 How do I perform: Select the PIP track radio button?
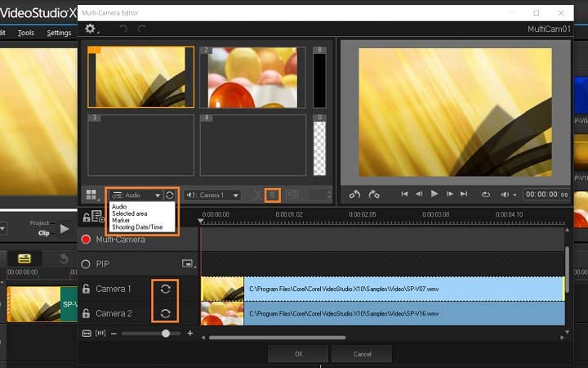click(x=86, y=264)
